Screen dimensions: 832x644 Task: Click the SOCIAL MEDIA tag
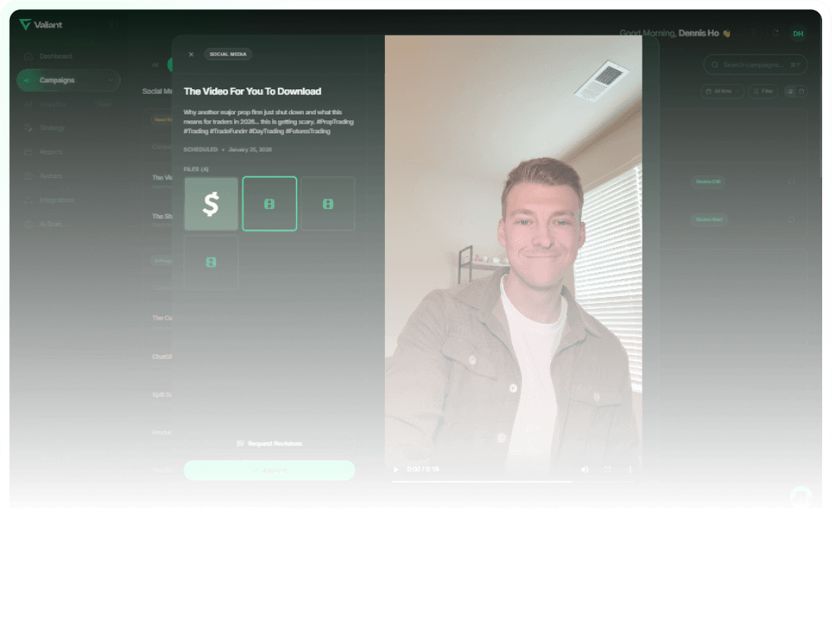227,54
